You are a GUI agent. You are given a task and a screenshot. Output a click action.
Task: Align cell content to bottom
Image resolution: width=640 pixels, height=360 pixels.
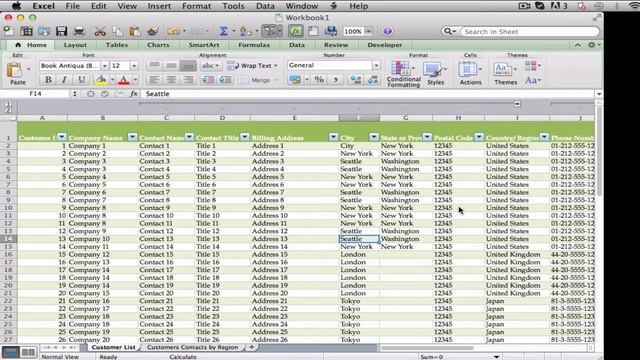[188, 65]
